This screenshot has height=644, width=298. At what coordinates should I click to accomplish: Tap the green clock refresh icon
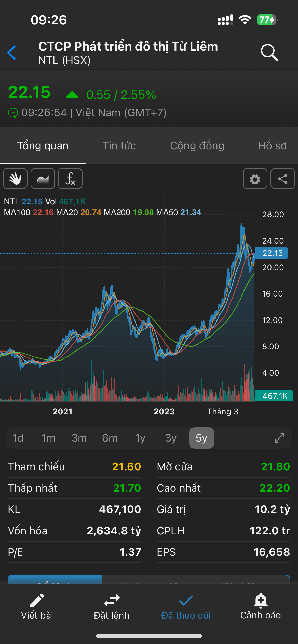[13, 113]
